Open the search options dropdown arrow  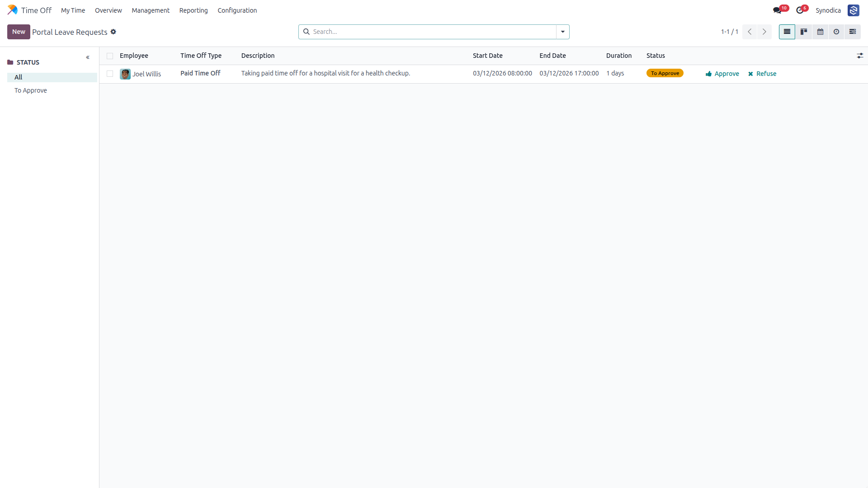tap(563, 32)
